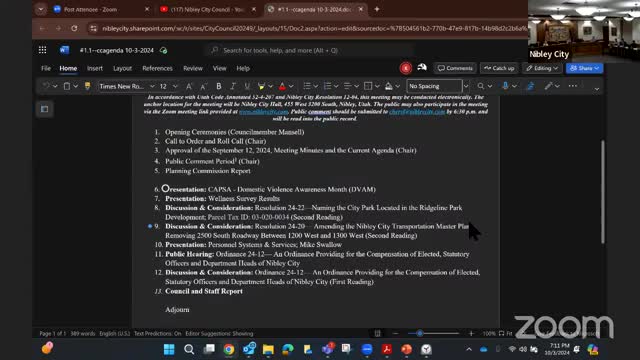Reload the browser page

74,28
